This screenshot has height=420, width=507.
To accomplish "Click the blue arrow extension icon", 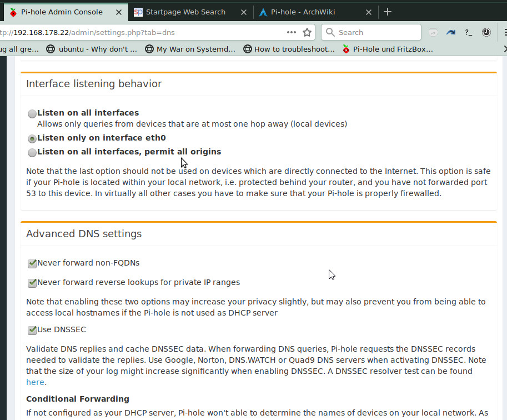I will 451,32.
